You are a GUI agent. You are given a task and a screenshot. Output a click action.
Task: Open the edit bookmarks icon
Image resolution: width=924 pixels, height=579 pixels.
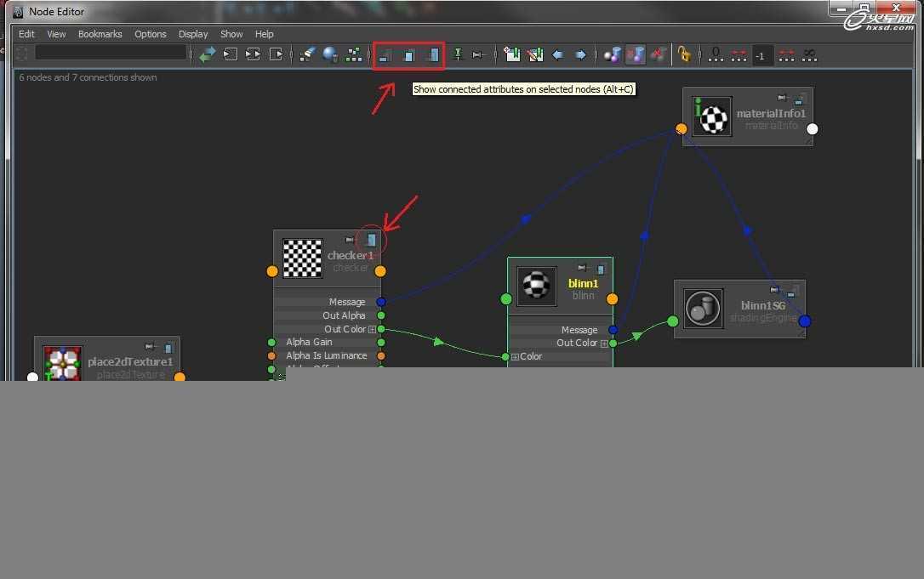click(535, 54)
